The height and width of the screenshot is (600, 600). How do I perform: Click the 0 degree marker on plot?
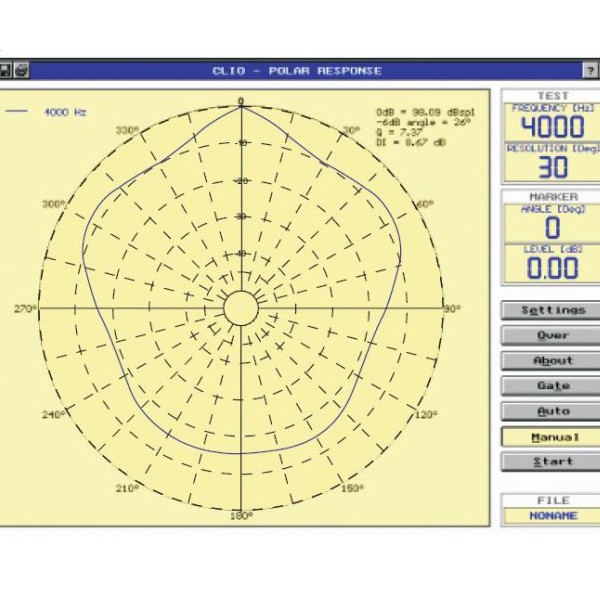pyautogui.click(x=240, y=102)
